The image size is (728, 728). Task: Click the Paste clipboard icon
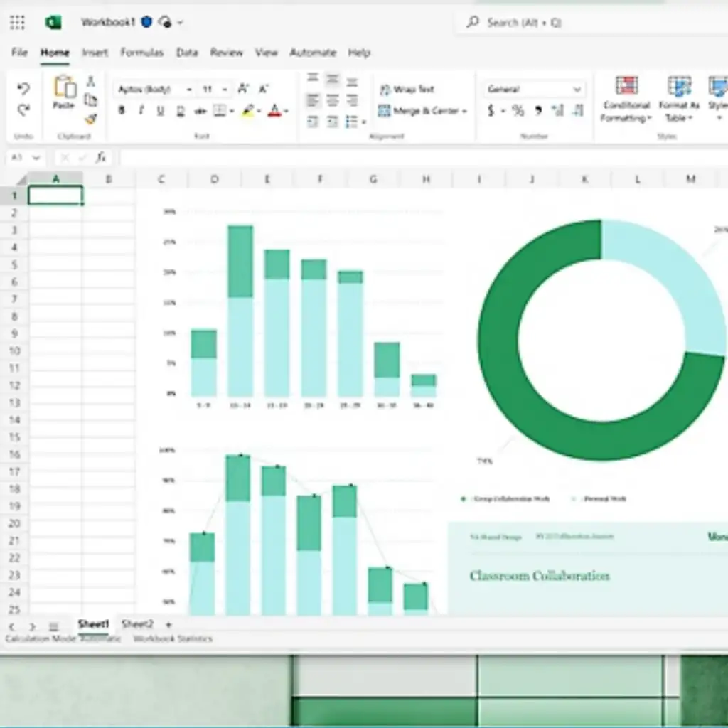[x=64, y=90]
